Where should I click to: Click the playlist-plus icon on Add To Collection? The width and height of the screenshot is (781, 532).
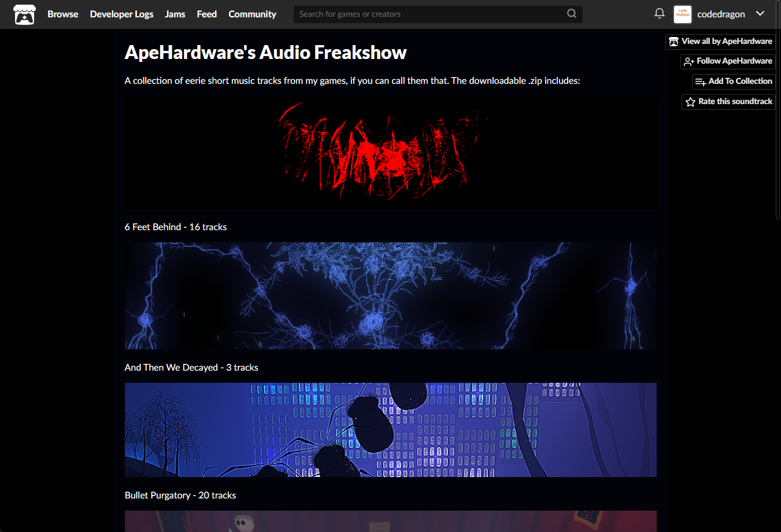701,82
